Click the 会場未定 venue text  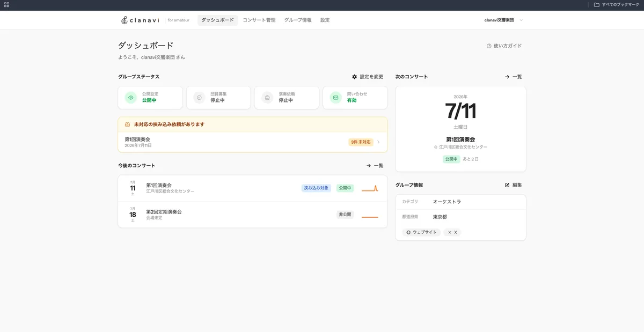[154, 218]
